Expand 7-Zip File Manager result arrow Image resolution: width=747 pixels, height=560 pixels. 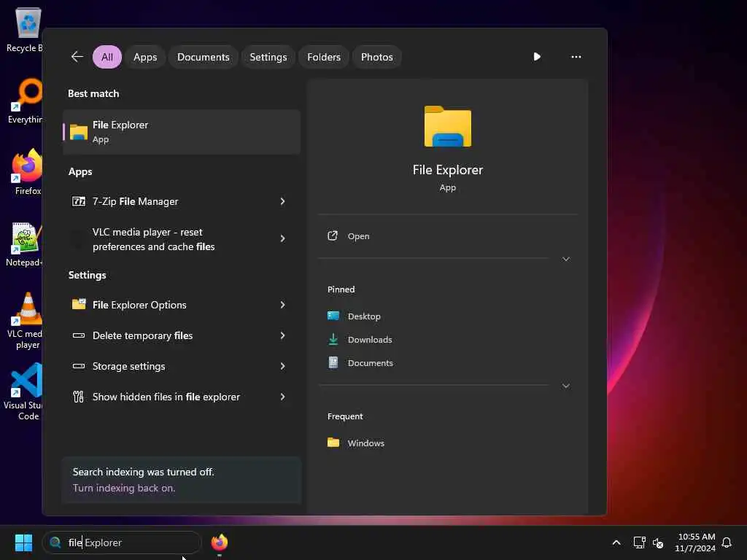[282, 201]
